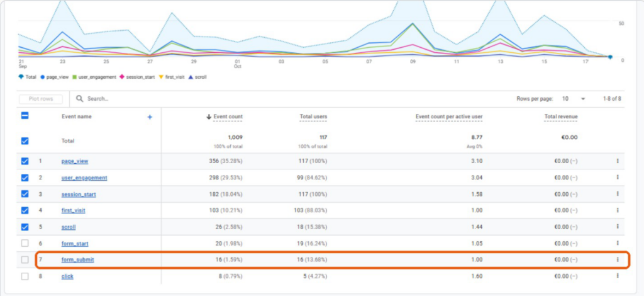The height and width of the screenshot is (296, 644).
Task: Open the session_start event link
Action: click(79, 194)
